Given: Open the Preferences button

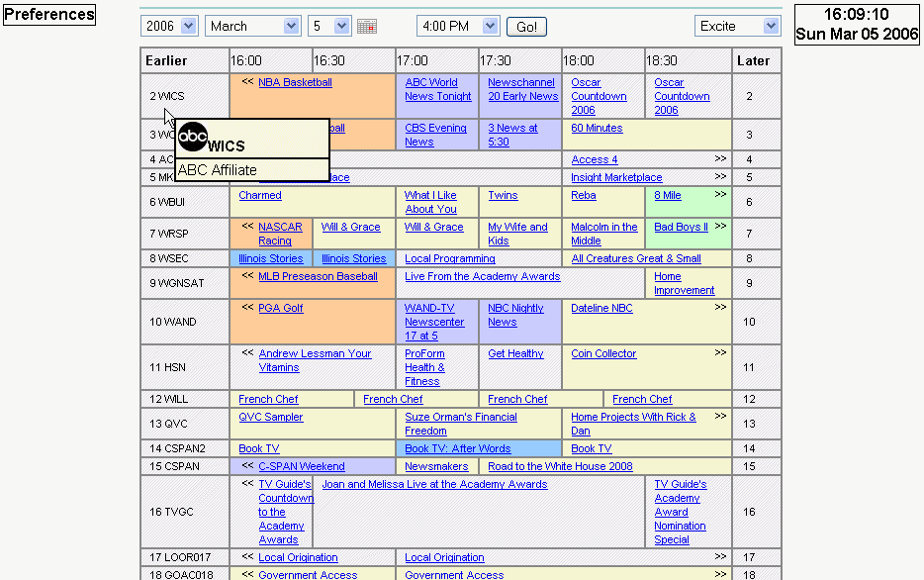Looking at the screenshot, I should [49, 14].
